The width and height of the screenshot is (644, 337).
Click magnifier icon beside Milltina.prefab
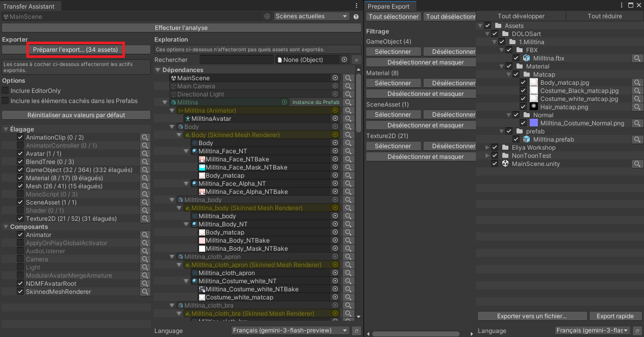[x=637, y=140]
